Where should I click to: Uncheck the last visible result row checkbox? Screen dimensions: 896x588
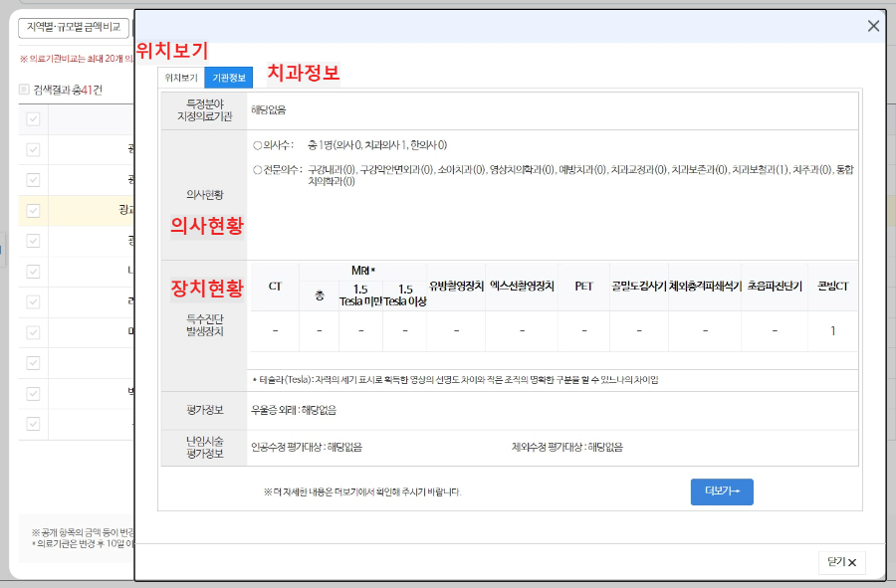pos(34,424)
